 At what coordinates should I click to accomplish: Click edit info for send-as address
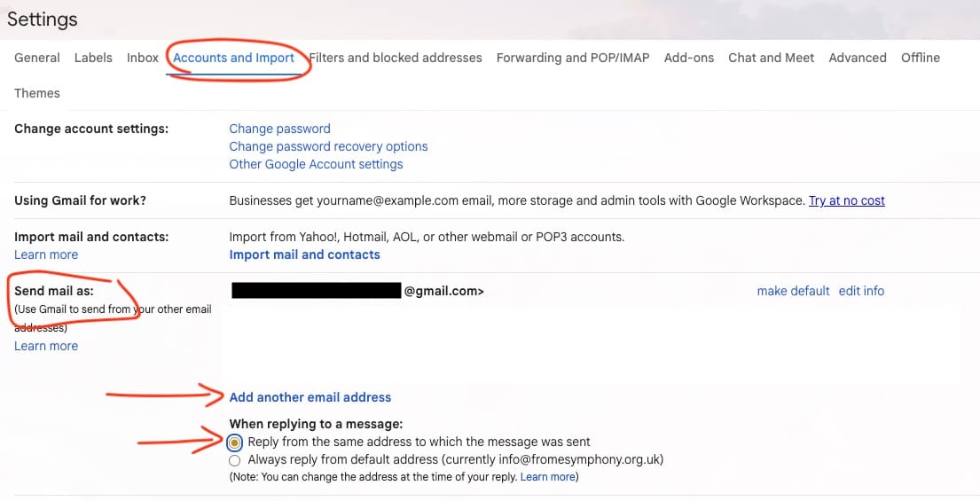coord(861,291)
